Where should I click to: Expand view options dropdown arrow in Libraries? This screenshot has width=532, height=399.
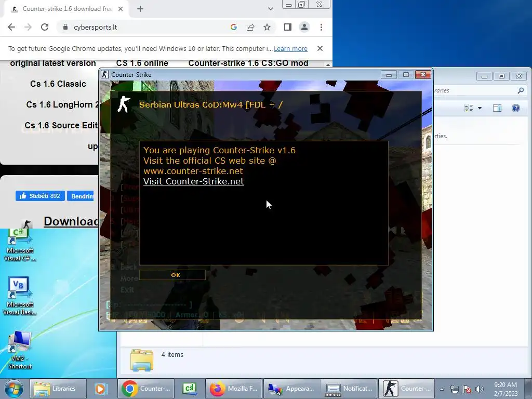tap(480, 108)
